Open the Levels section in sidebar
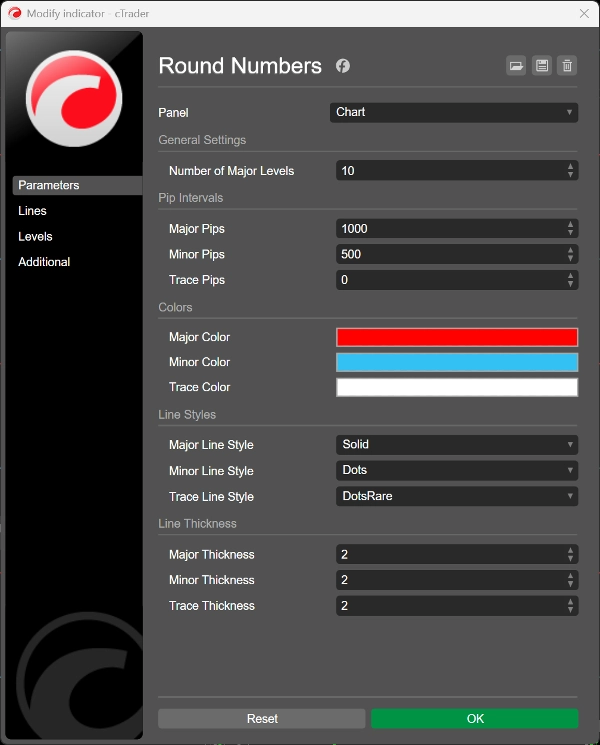 pos(35,237)
